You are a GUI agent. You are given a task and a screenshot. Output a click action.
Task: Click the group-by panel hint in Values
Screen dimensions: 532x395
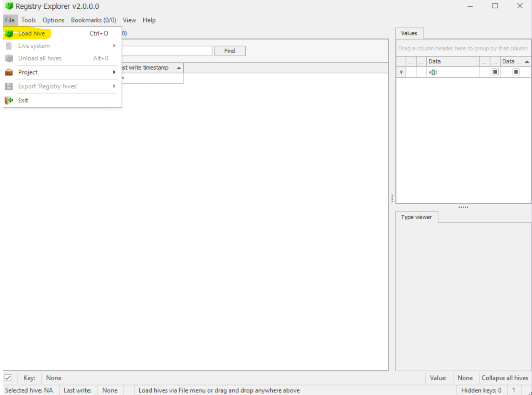click(x=463, y=48)
